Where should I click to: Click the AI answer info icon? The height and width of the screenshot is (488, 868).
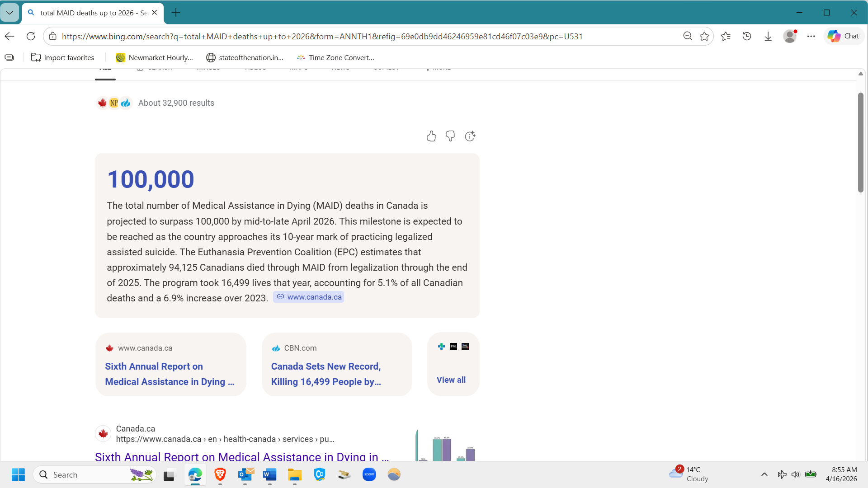[470, 136]
